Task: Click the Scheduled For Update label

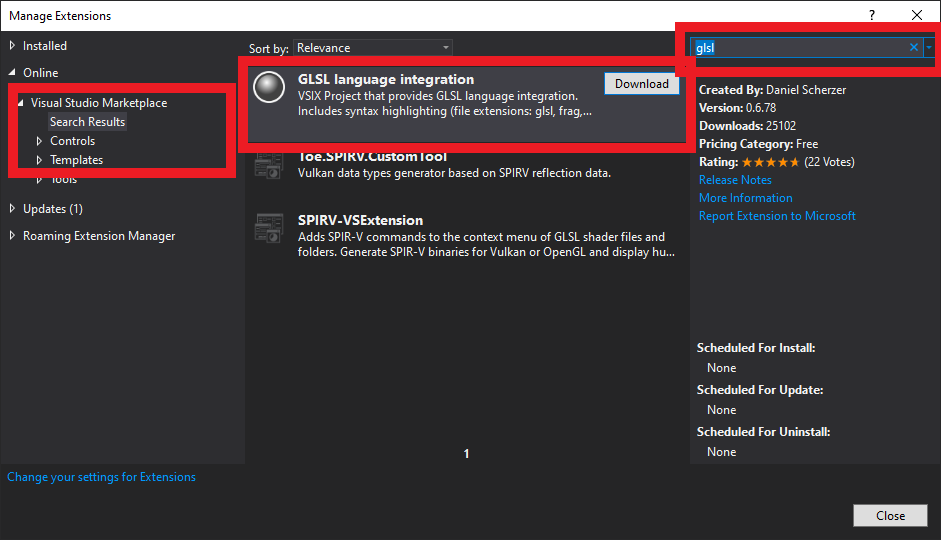Action: 760,390
